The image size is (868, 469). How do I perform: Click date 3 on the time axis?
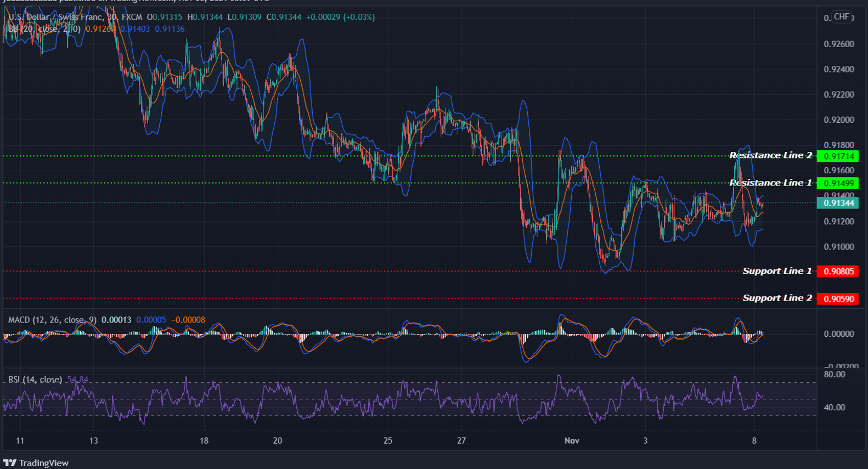[645, 440]
